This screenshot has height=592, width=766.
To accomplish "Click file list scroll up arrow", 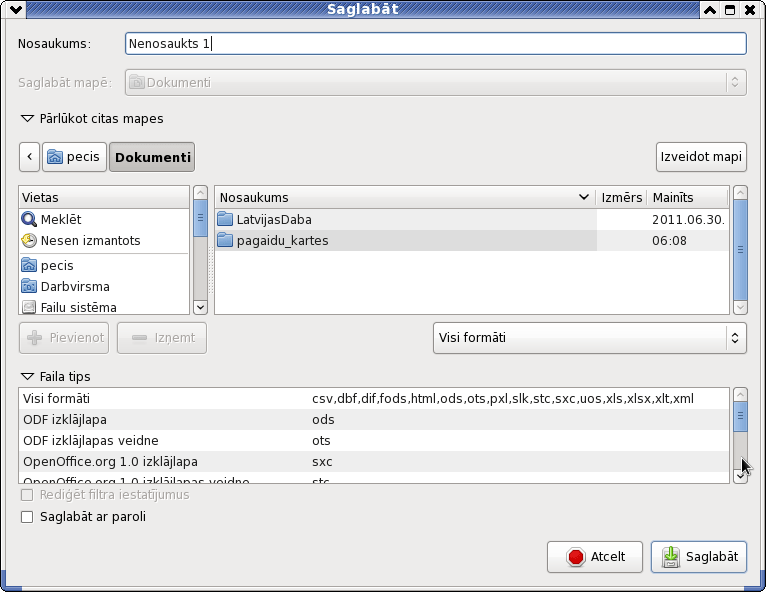I will click(x=740, y=192).
